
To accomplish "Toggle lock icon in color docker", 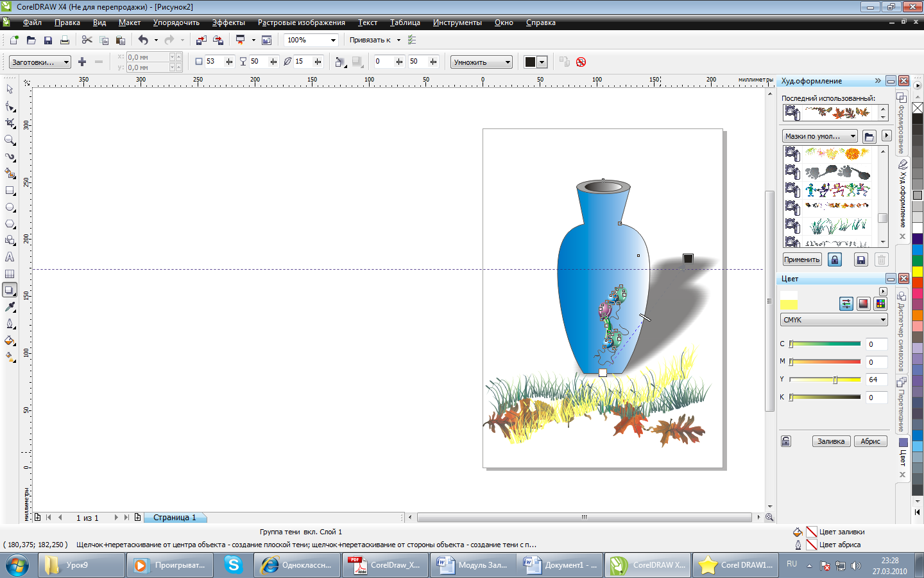I will click(786, 441).
